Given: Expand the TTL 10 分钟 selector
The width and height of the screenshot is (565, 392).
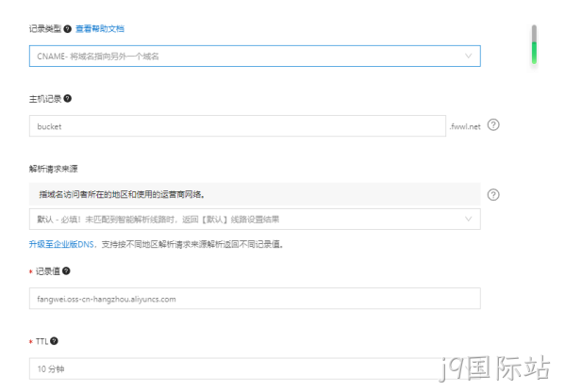Looking at the screenshot, I should 255,368.
